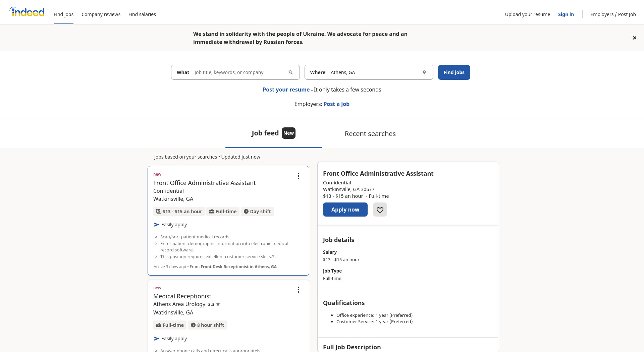
Task: Click Jobs based on your searches text
Action: pos(185,157)
